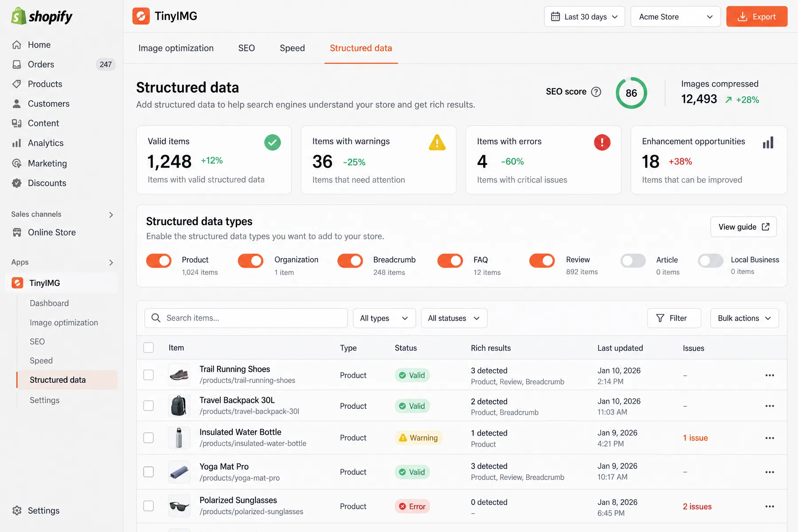Click the Filter button
Viewport: 798px width, 532px height.
point(674,318)
